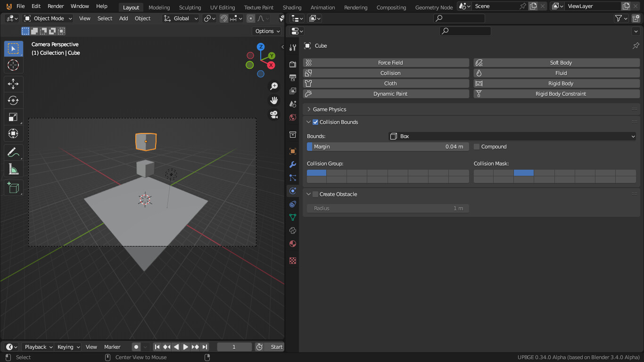Open the Physics properties tab
644x362 pixels.
point(293,191)
